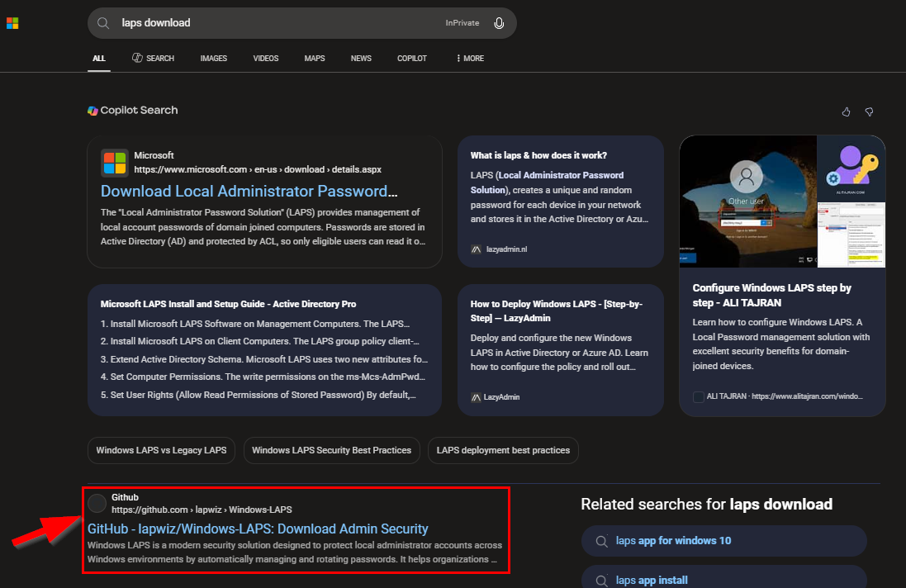Switch to the IMAGES tab
Screen dimensions: 906x588
[x=213, y=59]
